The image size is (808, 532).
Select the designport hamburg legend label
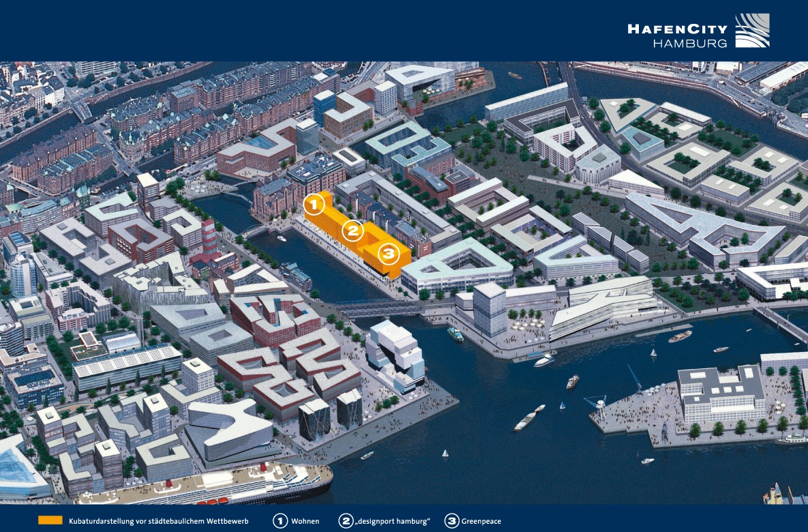coord(393,522)
